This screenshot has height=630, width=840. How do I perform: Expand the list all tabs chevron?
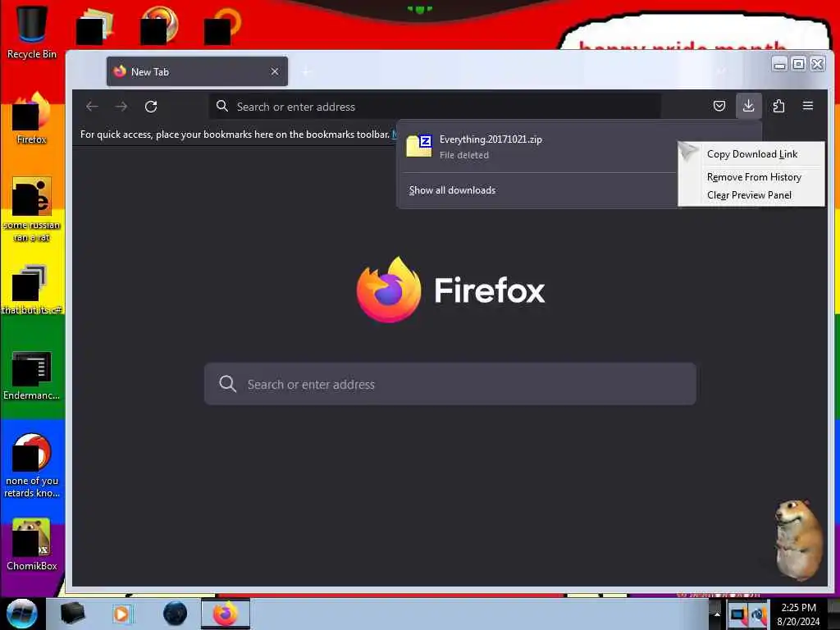(x=722, y=71)
